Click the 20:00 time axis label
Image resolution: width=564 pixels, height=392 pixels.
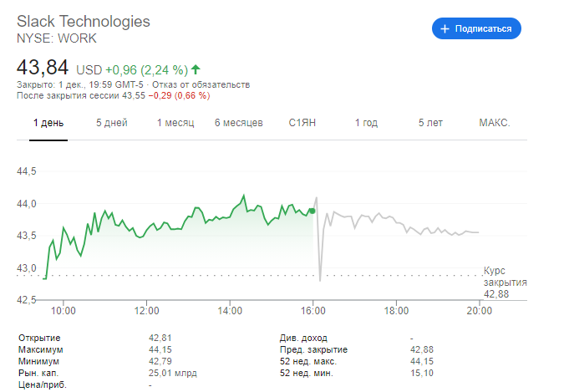(x=480, y=311)
